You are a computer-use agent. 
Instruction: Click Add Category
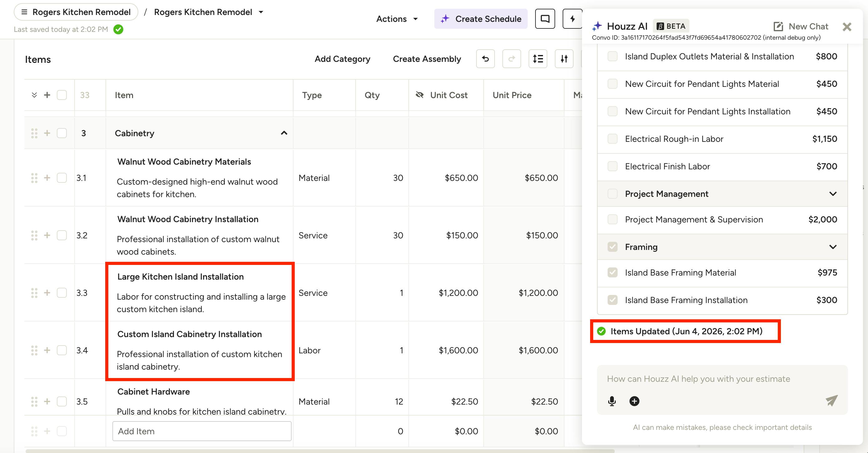coord(342,59)
